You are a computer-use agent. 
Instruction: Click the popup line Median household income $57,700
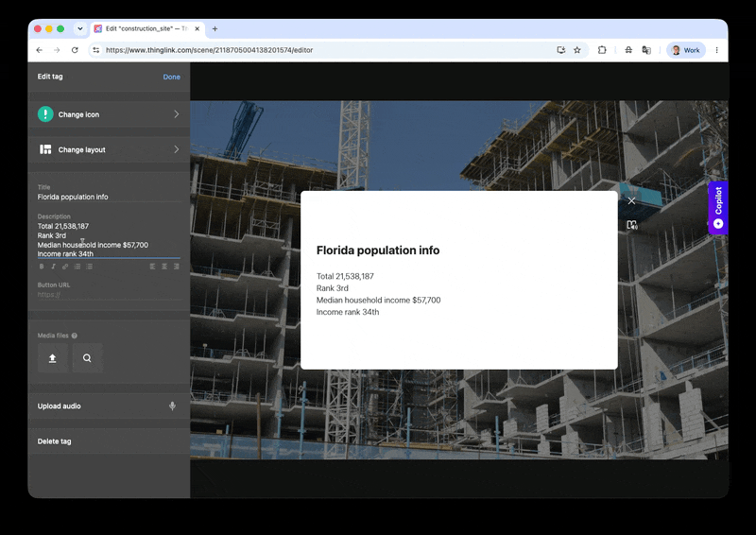[379, 300]
